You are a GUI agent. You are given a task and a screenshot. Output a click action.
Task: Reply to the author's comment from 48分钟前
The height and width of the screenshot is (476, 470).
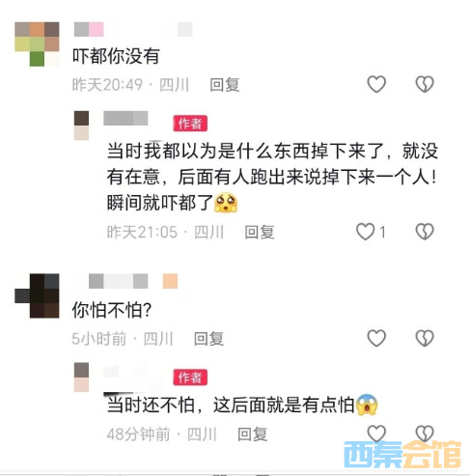pyautogui.click(x=252, y=434)
